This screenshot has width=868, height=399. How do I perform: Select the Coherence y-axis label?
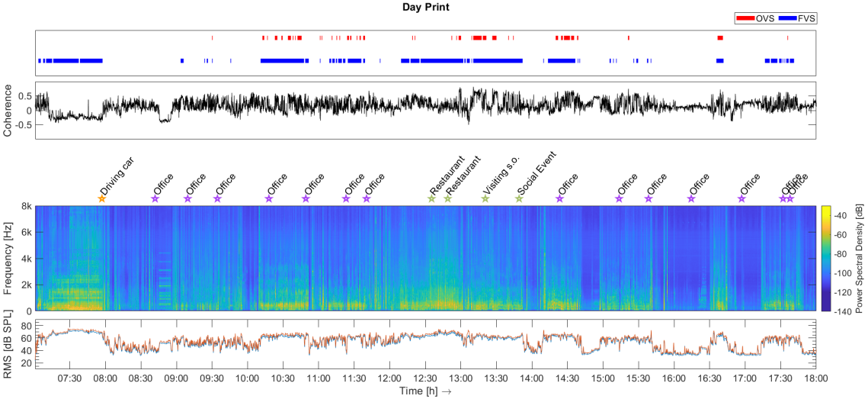pyautogui.click(x=8, y=111)
